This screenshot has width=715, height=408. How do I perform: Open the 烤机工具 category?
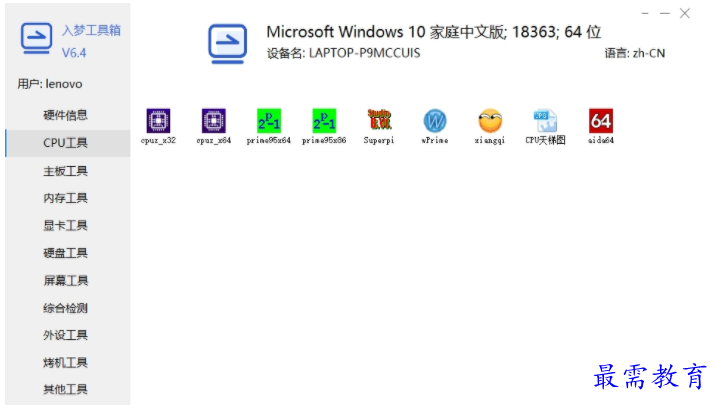(65, 362)
